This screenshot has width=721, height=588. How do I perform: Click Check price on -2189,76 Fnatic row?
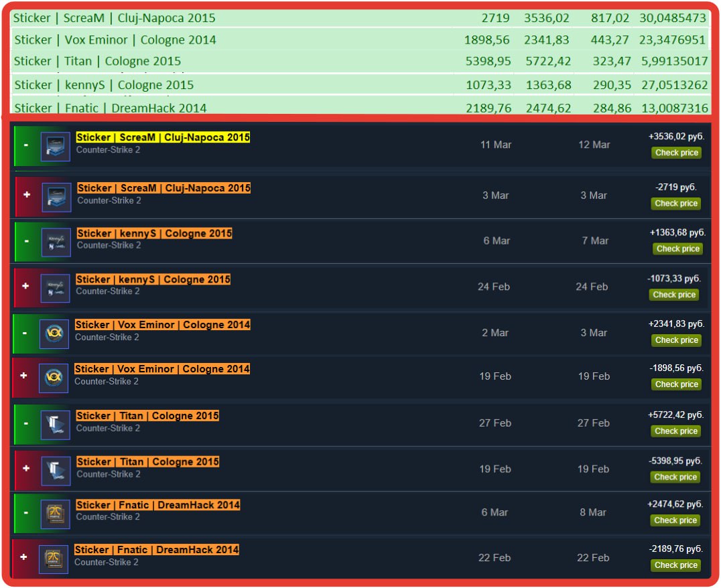click(x=675, y=565)
